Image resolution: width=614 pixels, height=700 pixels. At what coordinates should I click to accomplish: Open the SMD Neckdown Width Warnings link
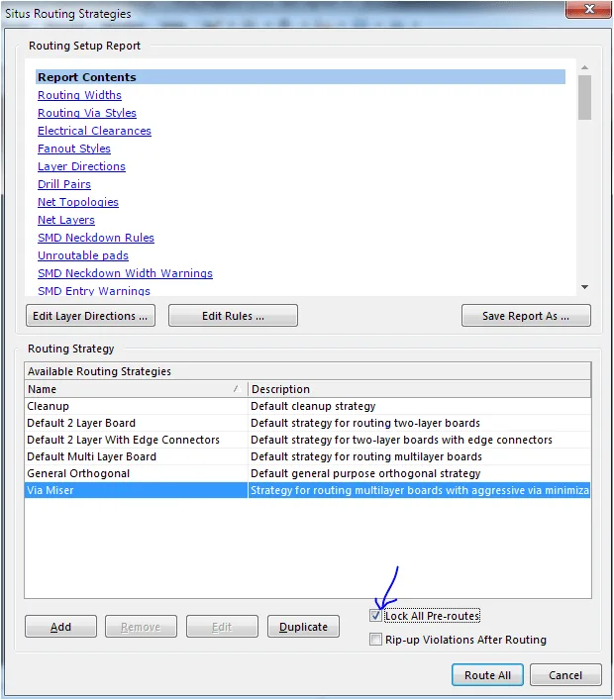[125, 273]
